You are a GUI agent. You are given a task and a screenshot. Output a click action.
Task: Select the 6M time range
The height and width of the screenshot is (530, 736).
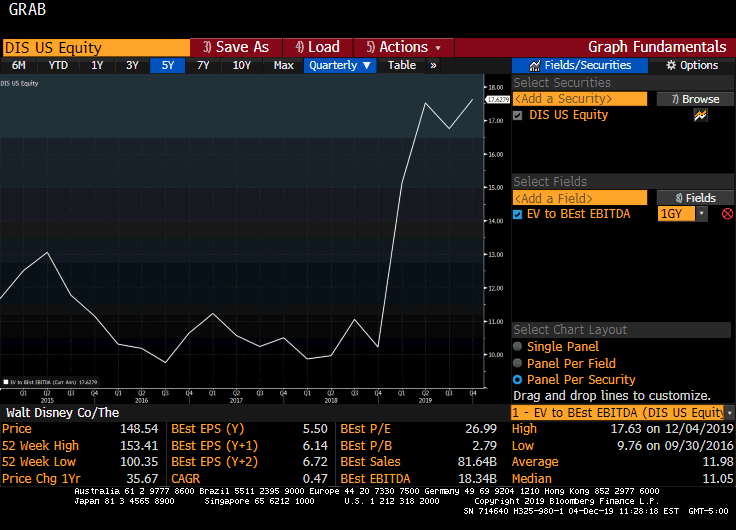tap(18, 65)
